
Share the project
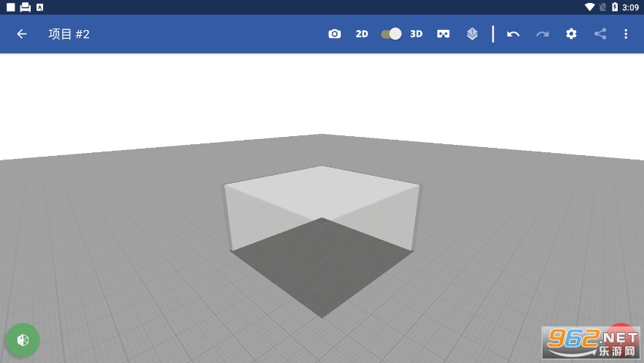pyautogui.click(x=600, y=34)
